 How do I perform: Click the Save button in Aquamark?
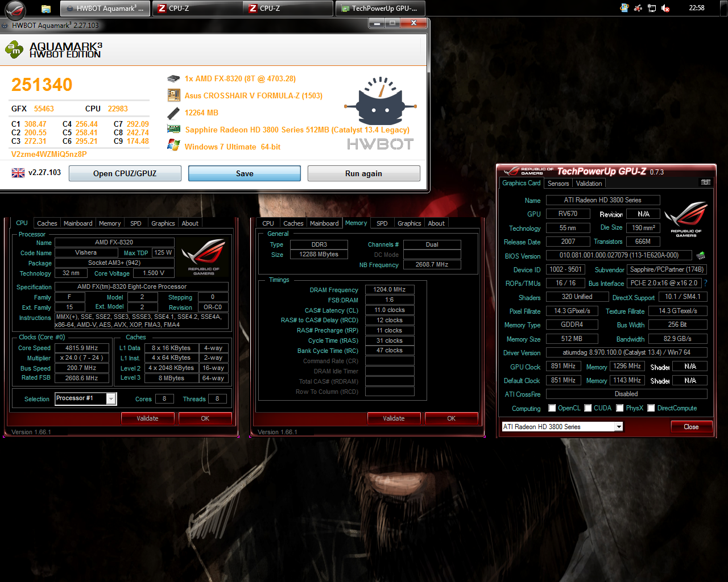coord(245,173)
